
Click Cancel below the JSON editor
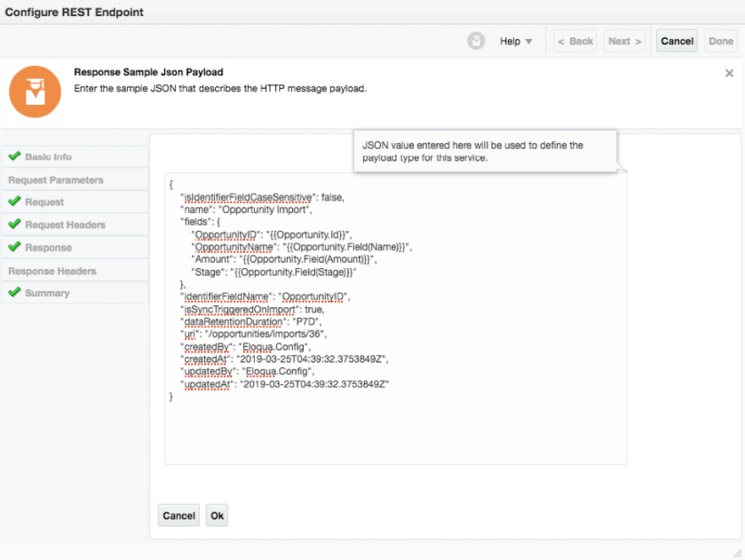pos(178,516)
